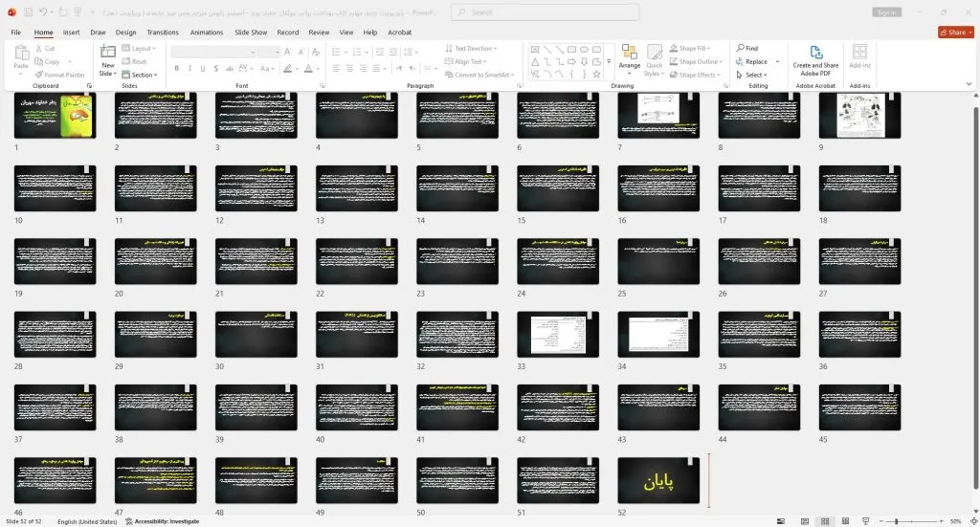980x527 pixels.
Task: Switch to the Design tab
Action: click(x=125, y=33)
